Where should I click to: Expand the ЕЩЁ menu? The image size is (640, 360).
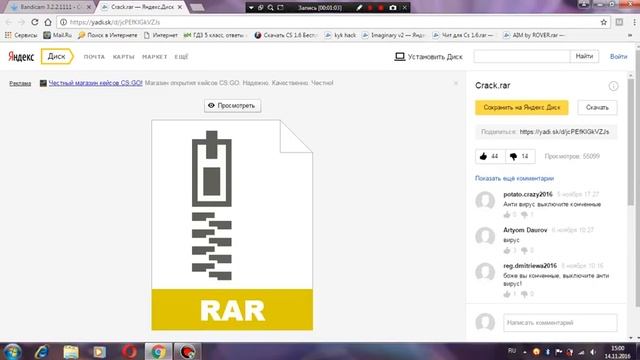click(x=181, y=57)
